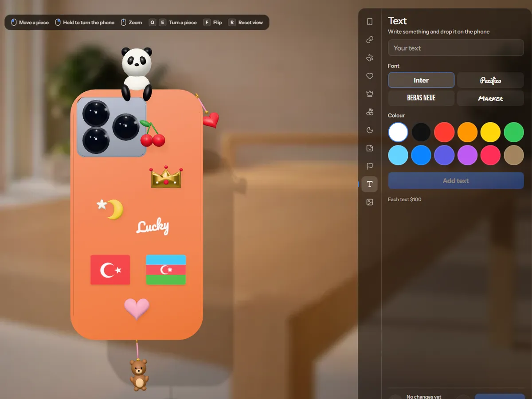
Task: Pick the green colour swatch
Action: pos(514,132)
